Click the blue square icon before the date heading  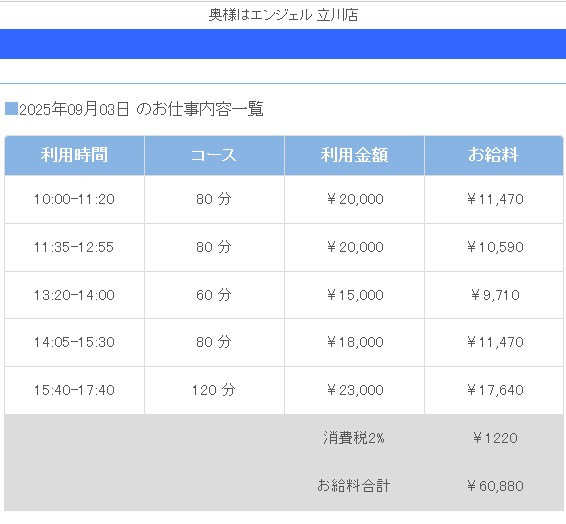click(x=11, y=109)
